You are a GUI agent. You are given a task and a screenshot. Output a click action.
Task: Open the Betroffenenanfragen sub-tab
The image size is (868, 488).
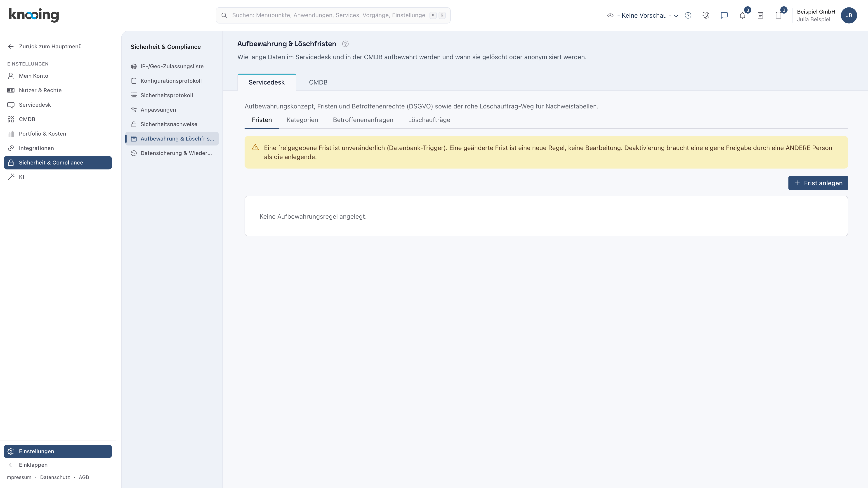363,120
